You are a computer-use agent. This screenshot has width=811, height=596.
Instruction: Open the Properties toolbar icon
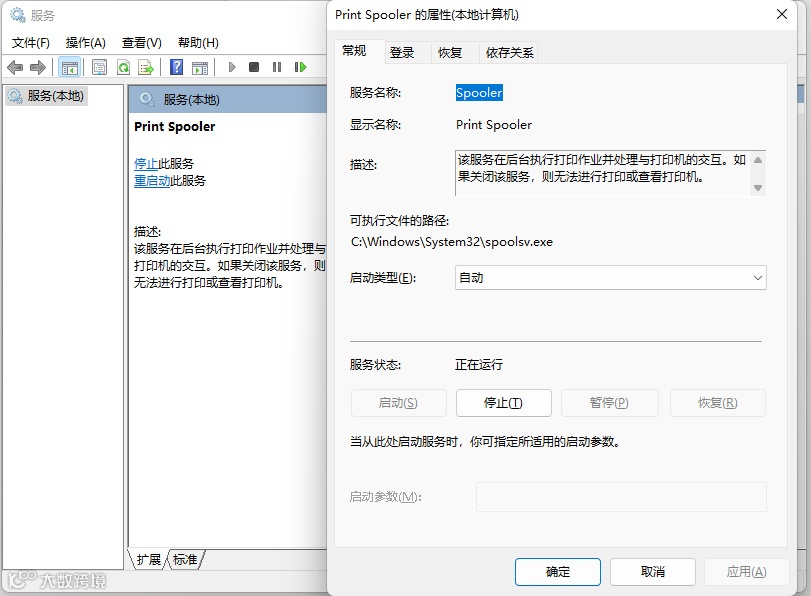tap(99, 67)
